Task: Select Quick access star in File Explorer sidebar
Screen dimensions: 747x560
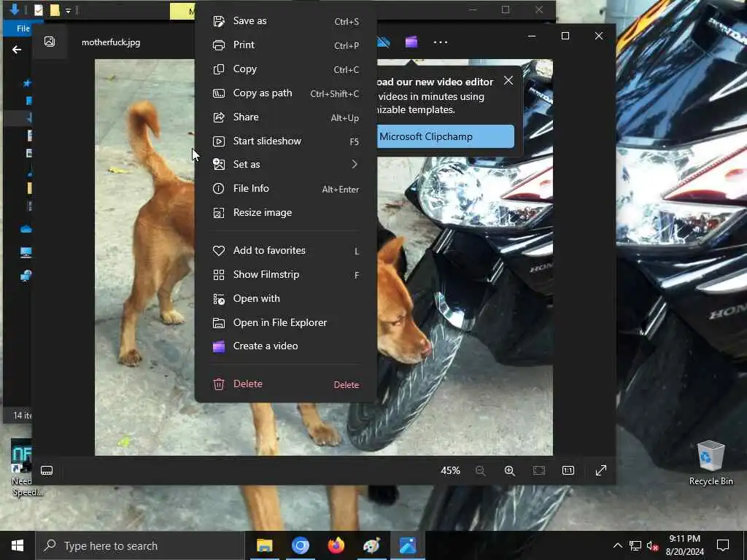Action: click(27, 83)
